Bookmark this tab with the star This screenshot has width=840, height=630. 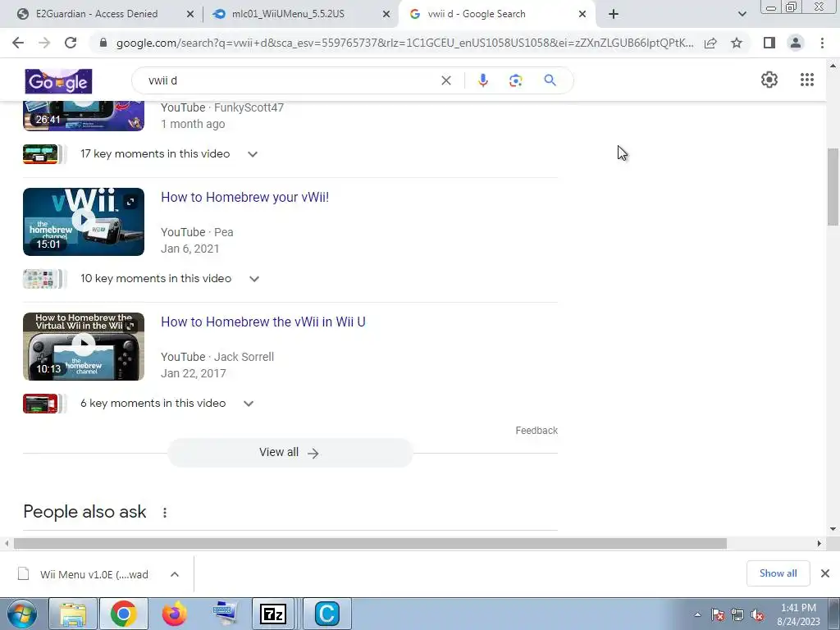[737, 43]
